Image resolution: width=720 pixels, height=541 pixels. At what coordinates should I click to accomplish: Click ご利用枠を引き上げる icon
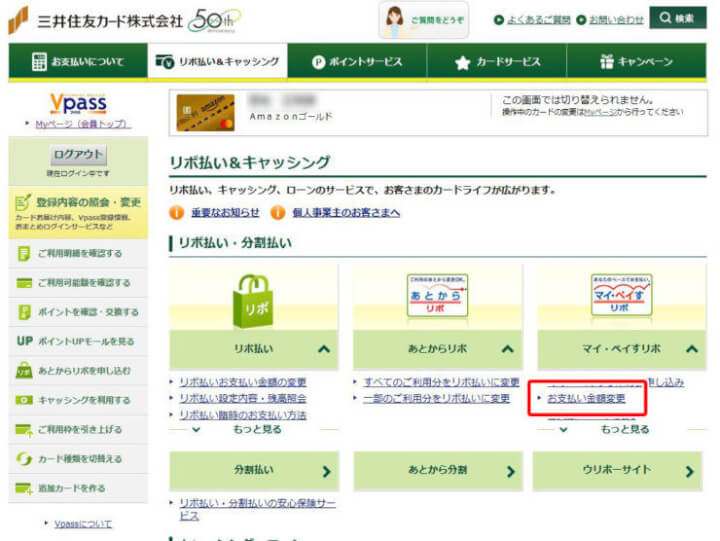[24, 430]
